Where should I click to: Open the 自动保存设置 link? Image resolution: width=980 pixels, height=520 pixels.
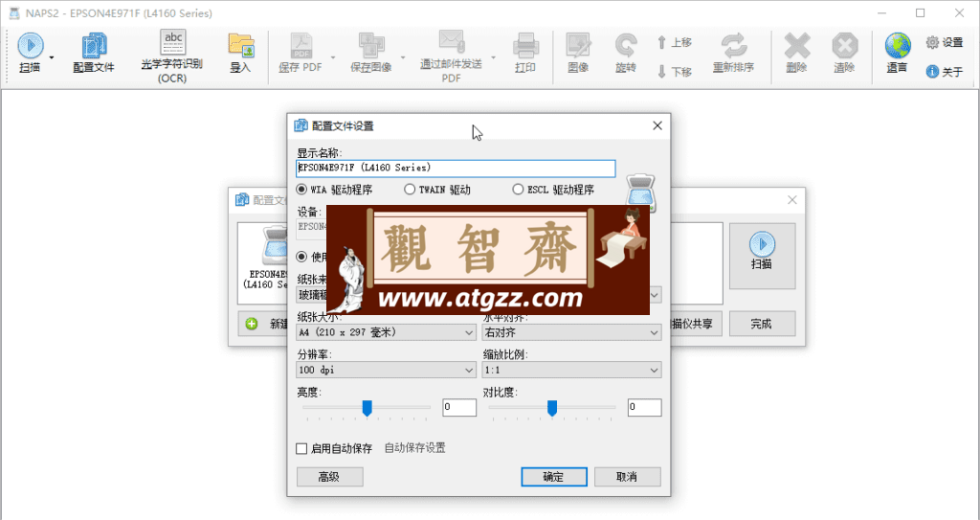click(415, 448)
